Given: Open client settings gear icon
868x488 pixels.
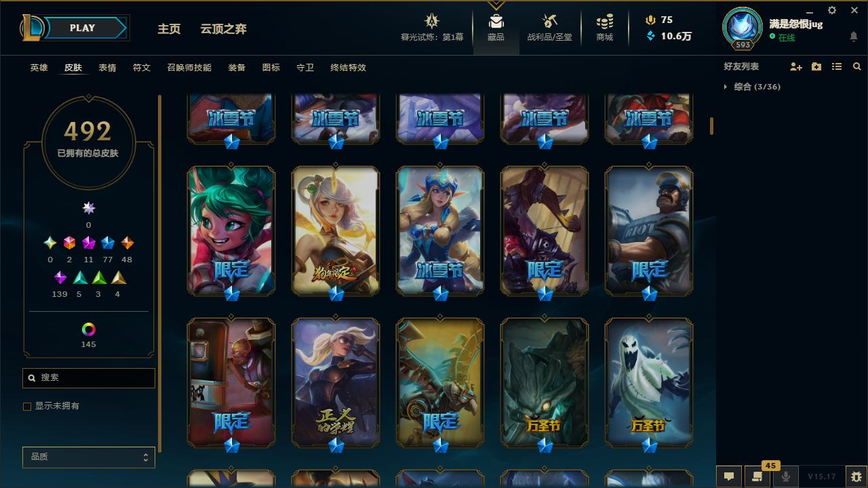Looking at the screenshot, I should [832, 10].
